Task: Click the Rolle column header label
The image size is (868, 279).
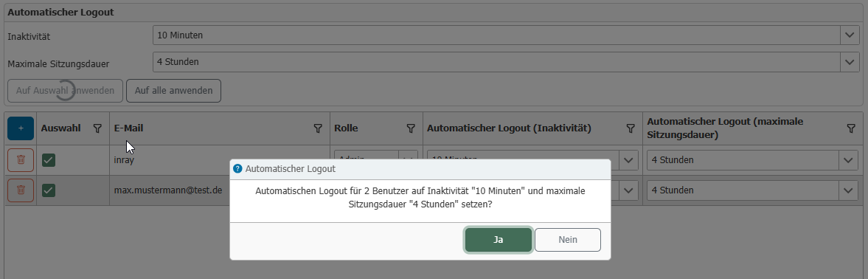Action: pyautogui.click(x=346, y=128)
